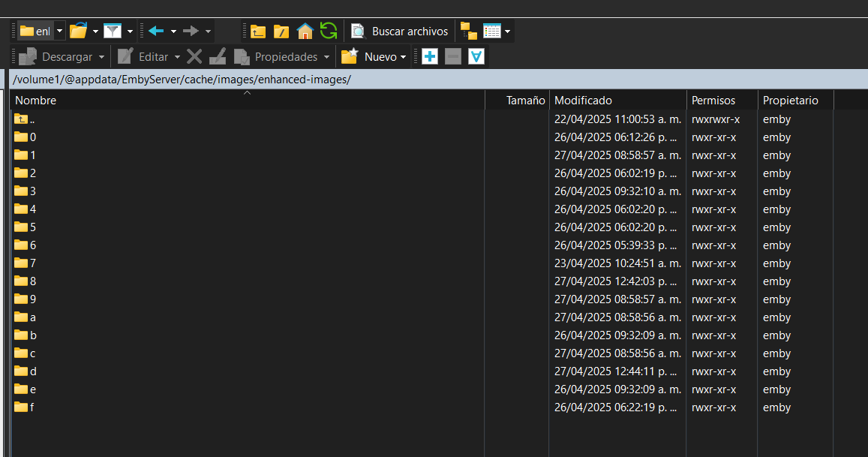Screen dimensions: 868x457
Task: Expand back history dropdown arrow
Action: pyautogui.click(x=173, y=32)
